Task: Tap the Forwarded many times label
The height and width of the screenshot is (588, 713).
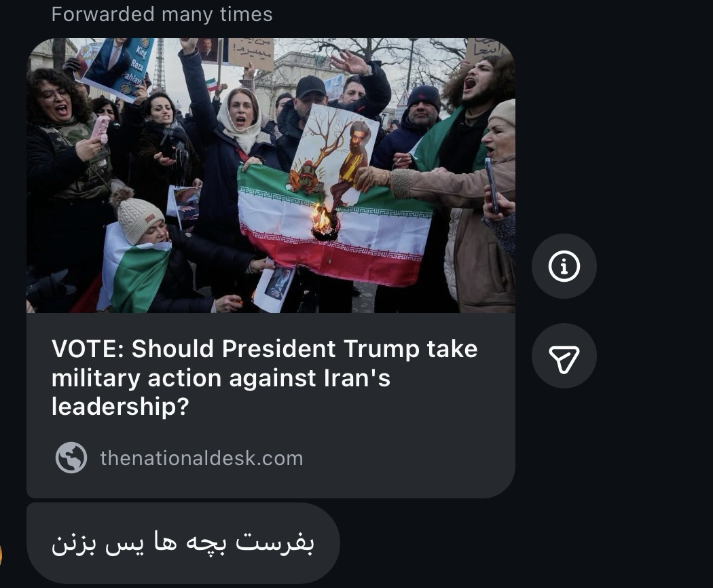Action: [x=162, y=14]
